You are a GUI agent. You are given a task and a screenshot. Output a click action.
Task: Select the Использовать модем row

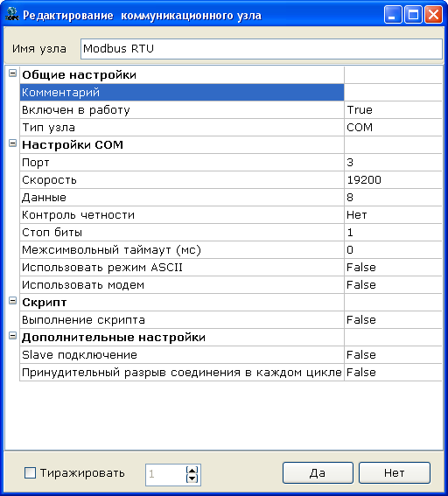point(182,285)
